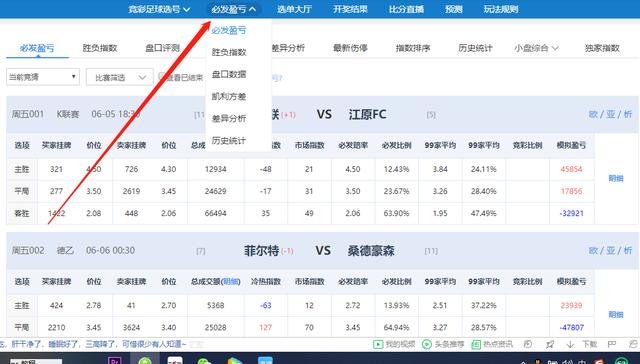
Task: Switch to the 盘口评测 tab
Action: click(x=162, y=48)
